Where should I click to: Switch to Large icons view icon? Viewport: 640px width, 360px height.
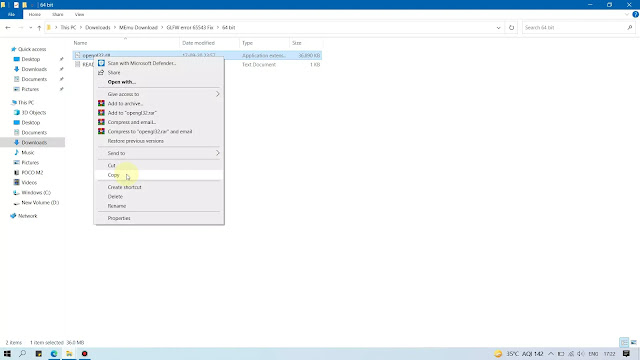point(633,342)
